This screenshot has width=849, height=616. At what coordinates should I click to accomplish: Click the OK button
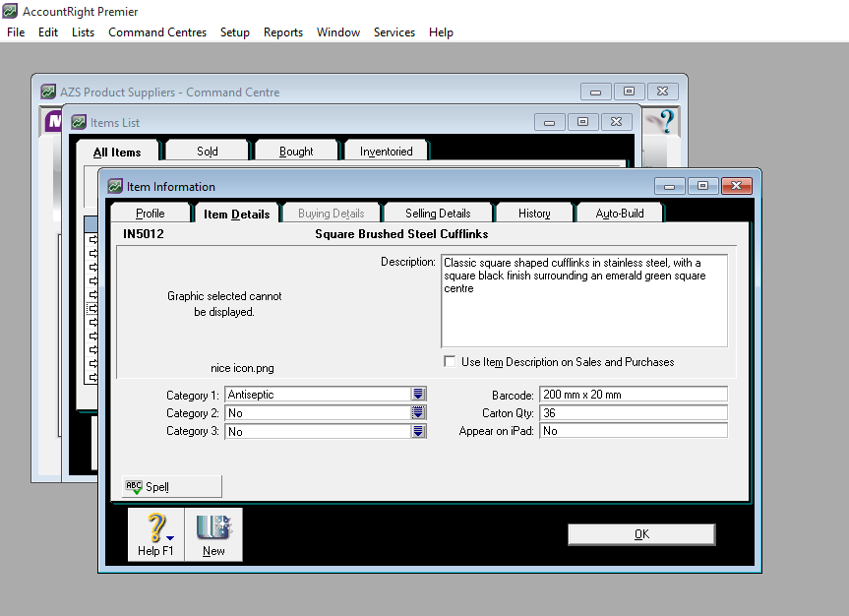(641, 534)
